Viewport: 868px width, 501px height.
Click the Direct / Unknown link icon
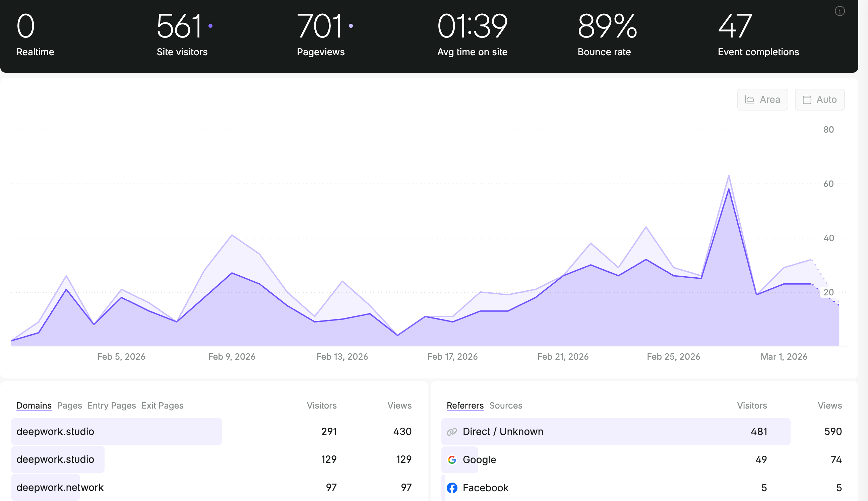tap(452, 431)
